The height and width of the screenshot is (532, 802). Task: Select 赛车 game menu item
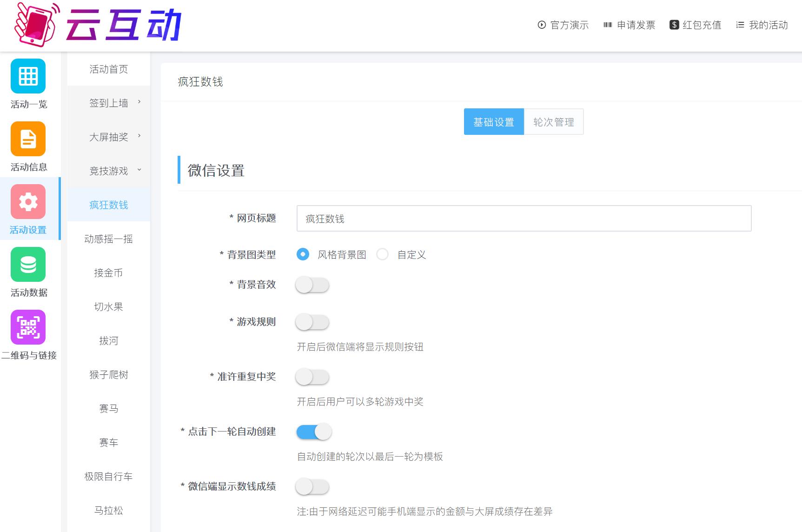point(109,443)
